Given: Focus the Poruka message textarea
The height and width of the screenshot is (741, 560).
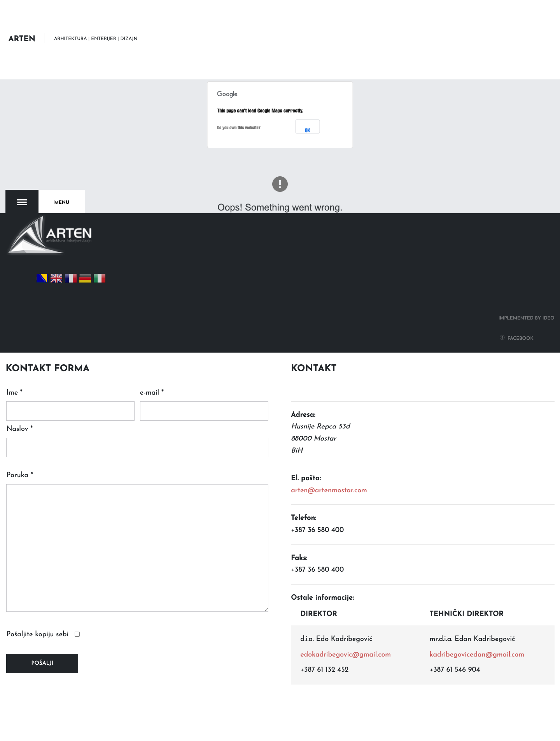Looking at the screenshot, I should point(137,548).
